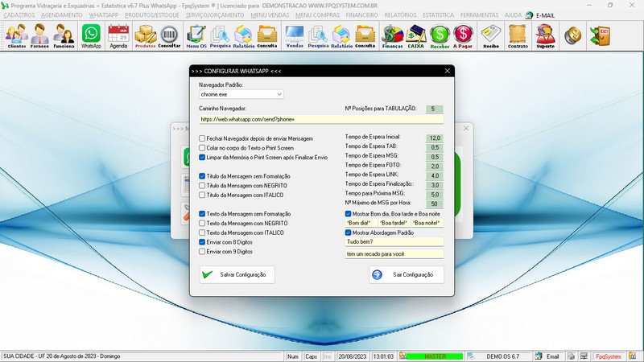Open the CADASTROS menu

(19, 15)
